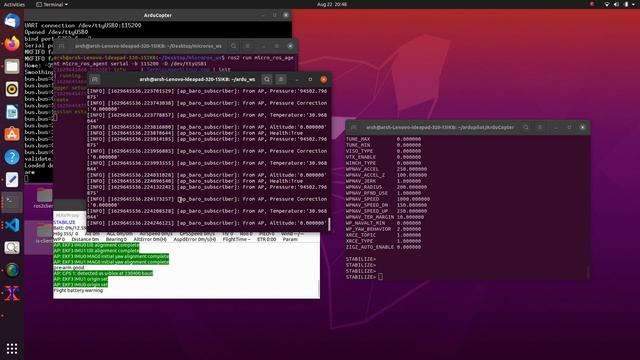Click the ardu_ws terminal title text
Viewport: 640px width, 360px height.
coord(197,79)
